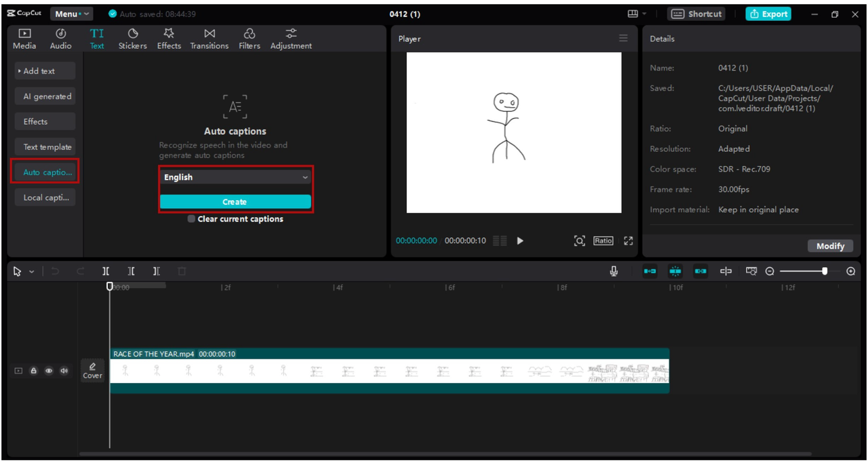The width and height of the screenshot is (868, 463).
Task: Open the layout selector dropdown
Action: pyautogui.click(x=637, y=14)
